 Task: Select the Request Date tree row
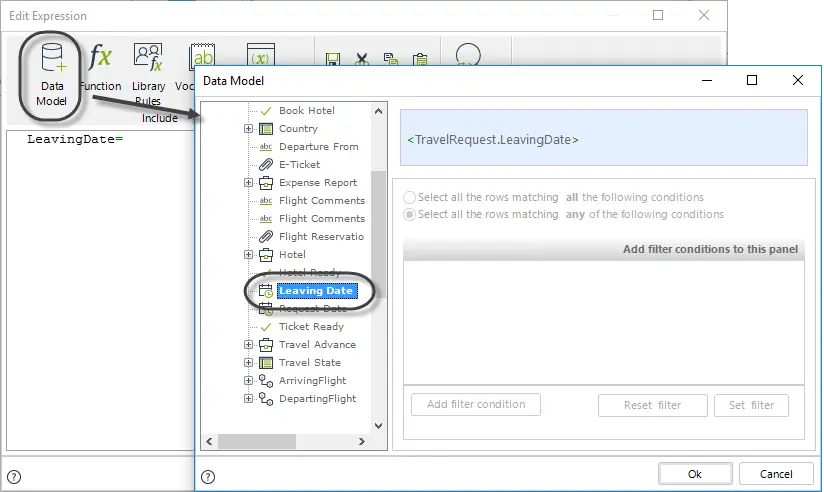(313, 309)
